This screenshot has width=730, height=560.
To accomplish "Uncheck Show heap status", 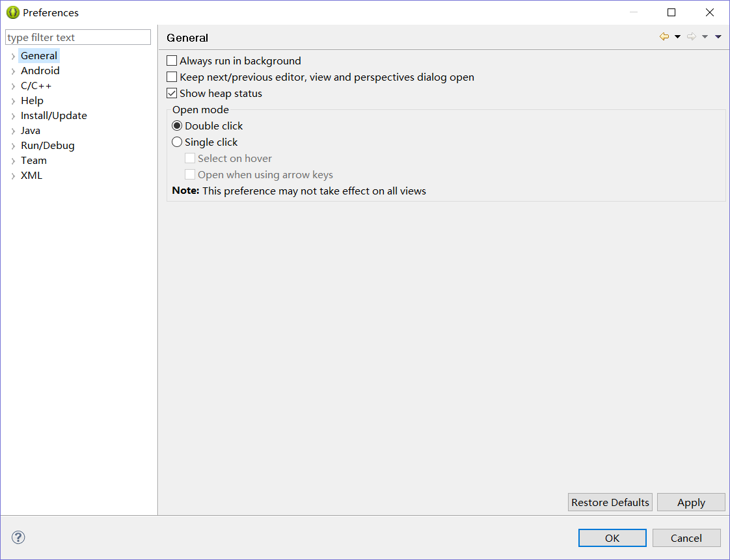I will click(x=172, y=92).
